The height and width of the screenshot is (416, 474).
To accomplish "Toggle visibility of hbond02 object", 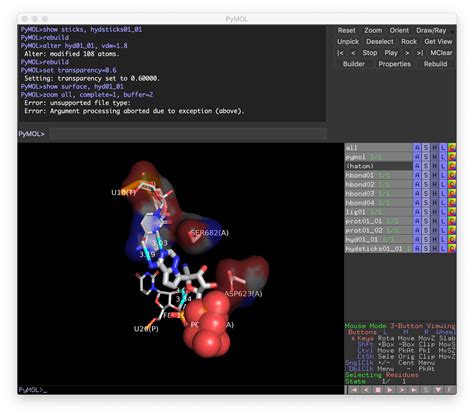I will tap(379, 184).
